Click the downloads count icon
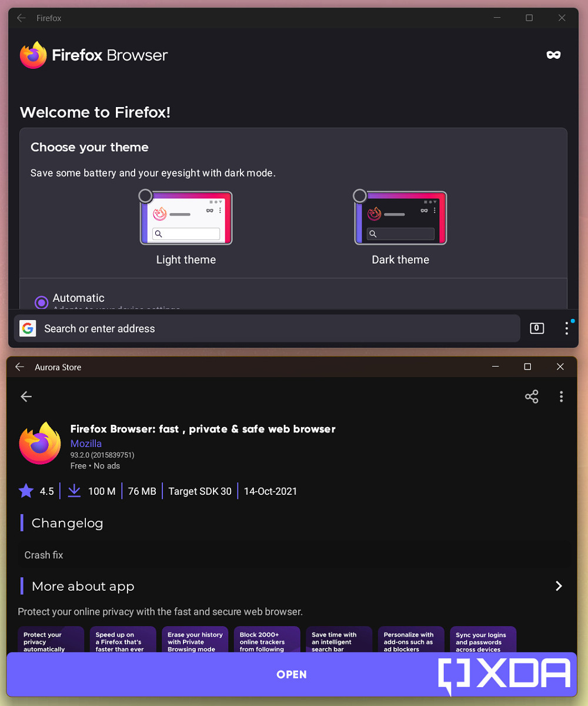588x706 pixels. click(x=74, y=491)
